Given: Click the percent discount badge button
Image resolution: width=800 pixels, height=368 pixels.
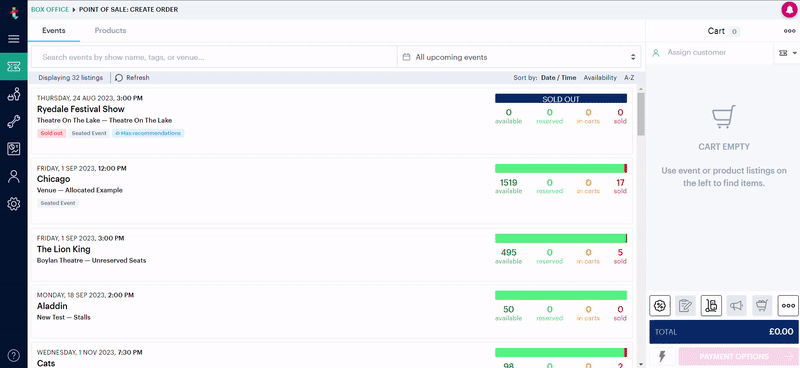Looking at the screenshot, I should 660,306.
